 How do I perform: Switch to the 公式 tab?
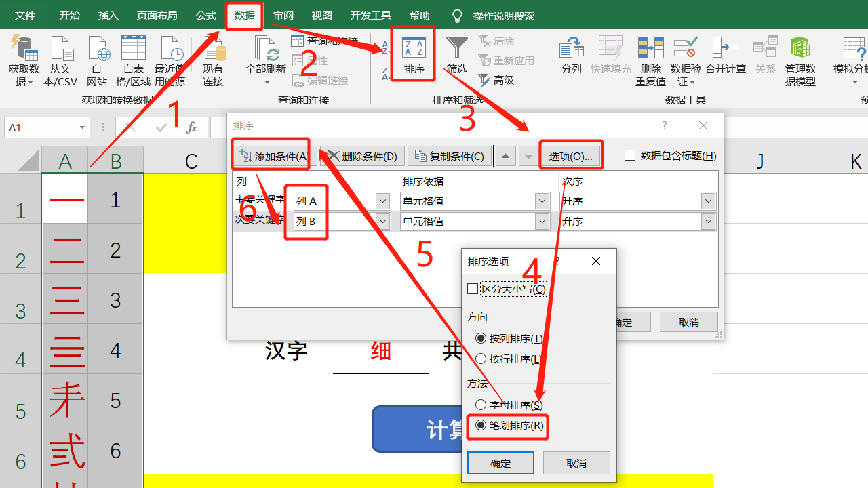[206, 15]
